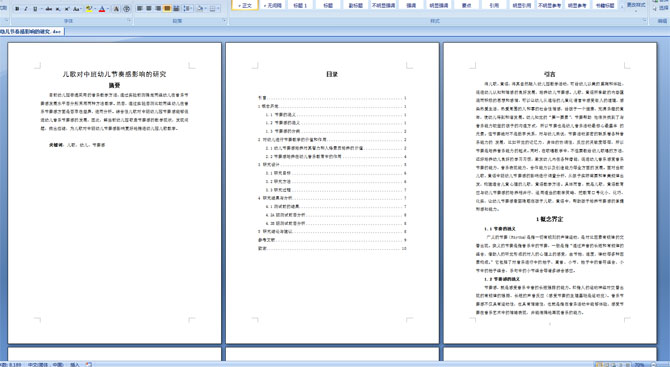Toggle bold formatting in the font group

[17, 9]
